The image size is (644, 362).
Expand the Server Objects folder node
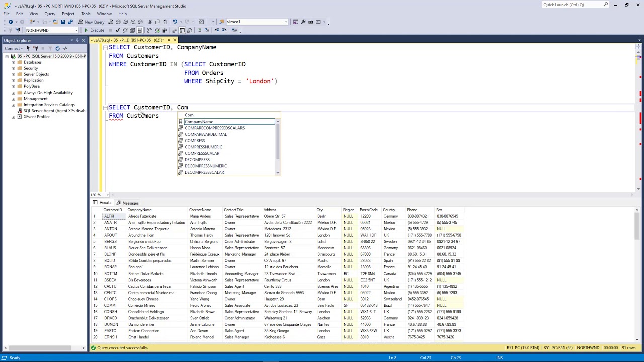click(x=13, y=74)
